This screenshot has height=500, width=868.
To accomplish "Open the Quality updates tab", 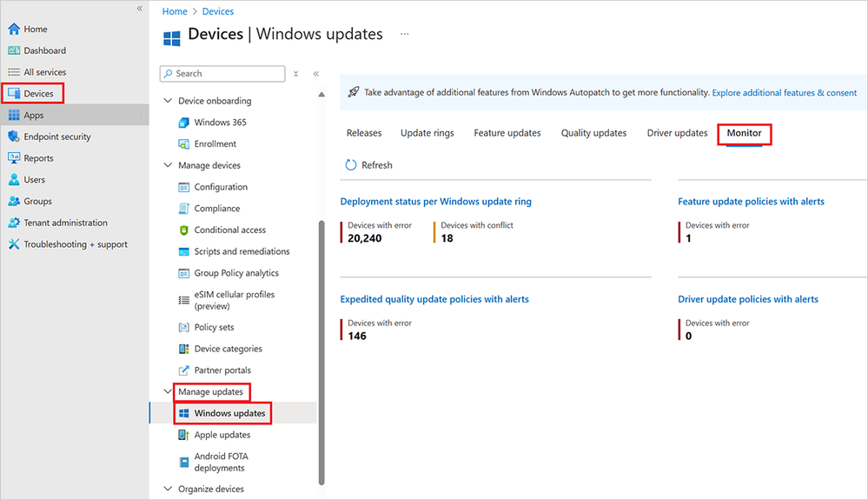I will coord(593,133).
